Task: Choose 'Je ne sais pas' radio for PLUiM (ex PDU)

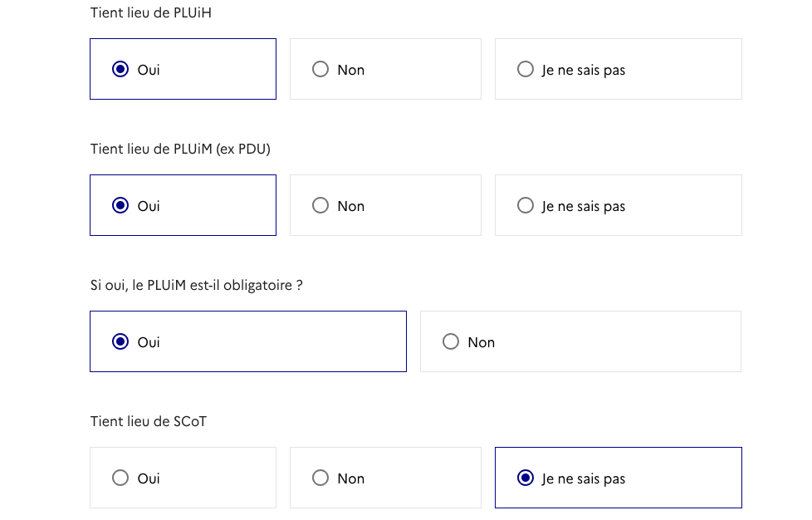Action: point(526,206)
